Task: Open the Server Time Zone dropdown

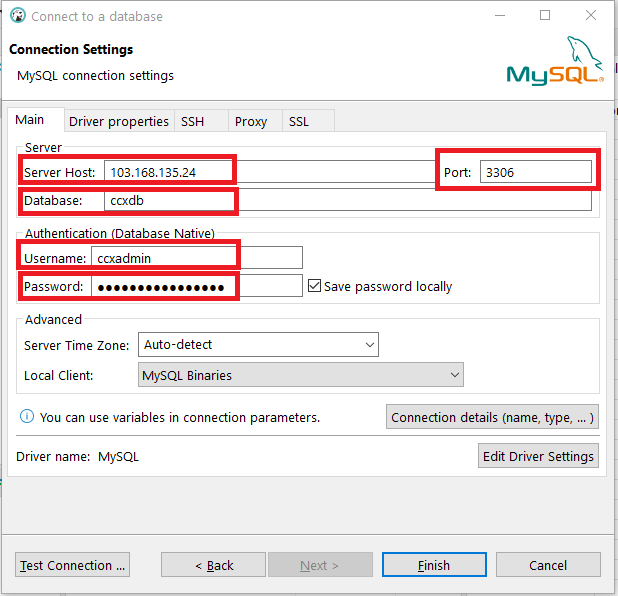Action: tap(258, 345)
